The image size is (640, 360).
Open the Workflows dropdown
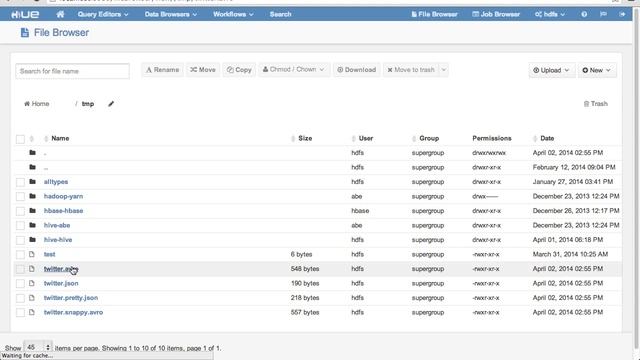point(233,14)
